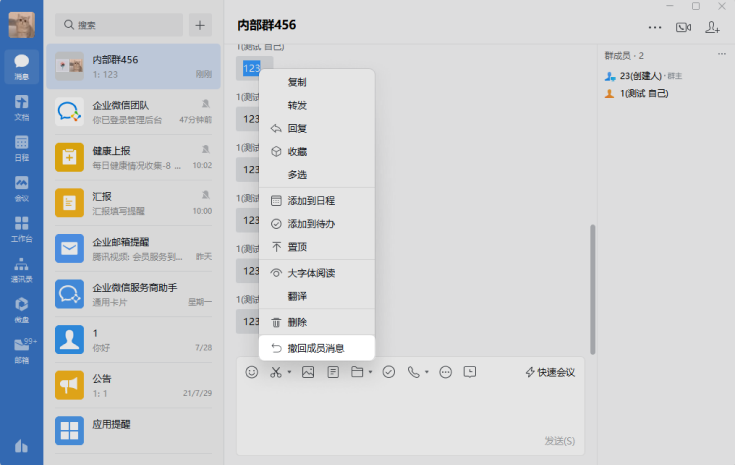The height and width of the screenshot is (465, 735).
Task: Click the add member icon in header
Action: 713,27
